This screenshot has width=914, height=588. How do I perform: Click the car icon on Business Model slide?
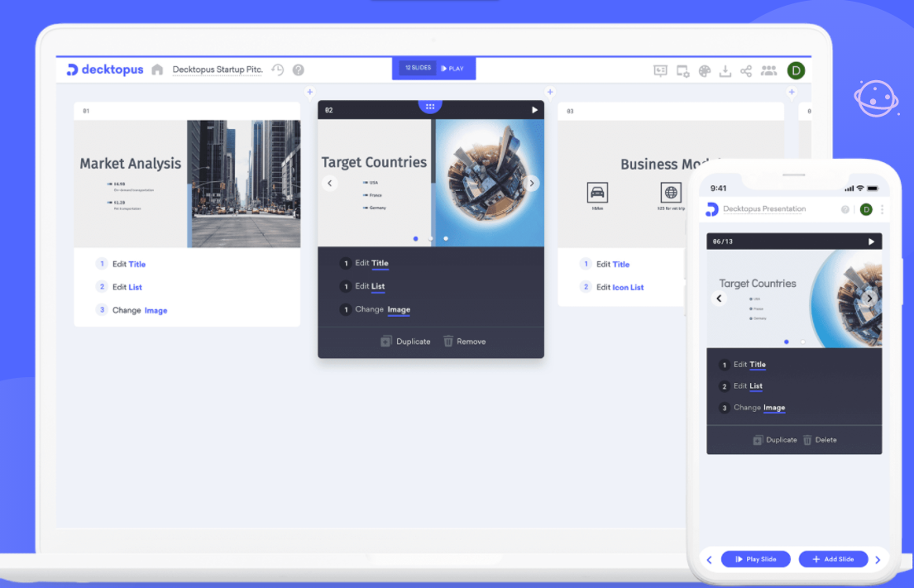tap(597, 193)
